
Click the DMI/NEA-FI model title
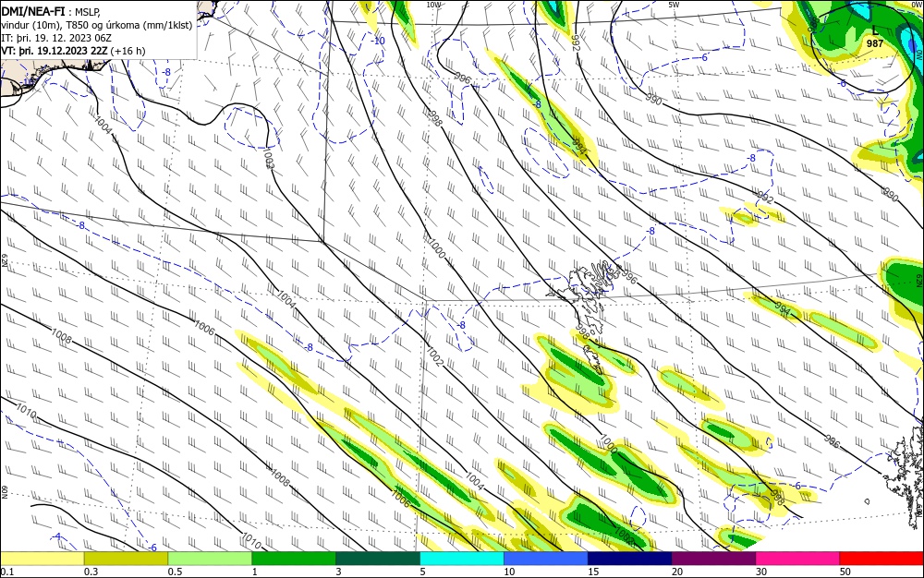click(x=33, y=10)
